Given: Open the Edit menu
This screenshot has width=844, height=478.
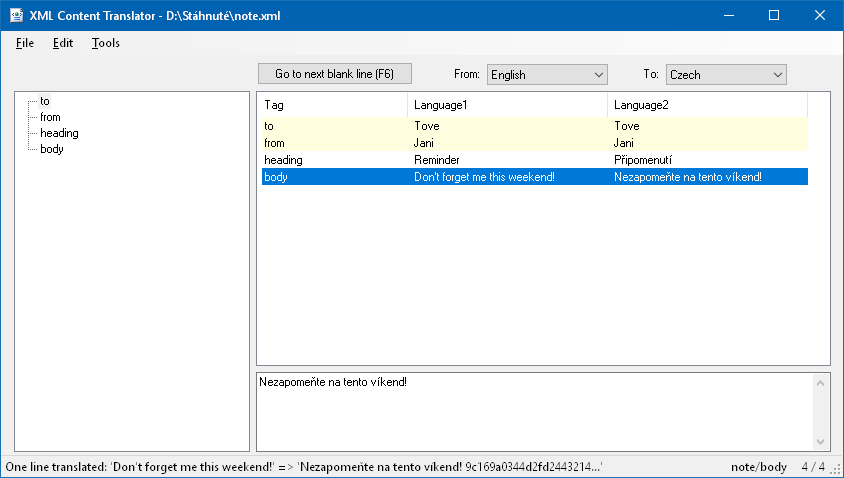Looking at the screenshot, I should [x=63, y=43].
